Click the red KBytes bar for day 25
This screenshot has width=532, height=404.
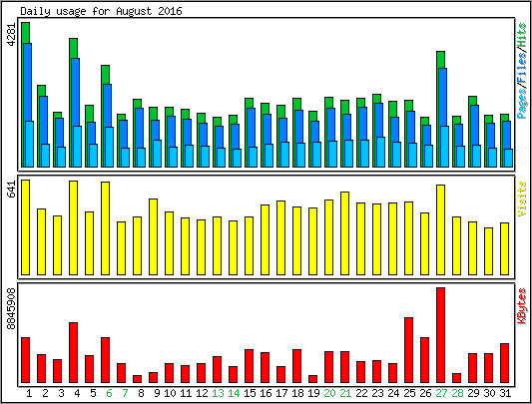[409, 350]
